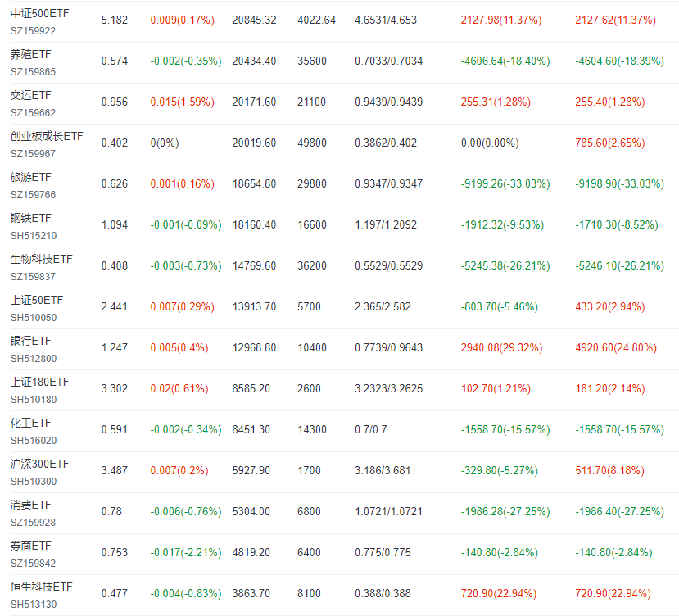This screenshot has height=616, width=679.
Task: Click cost value 0.9347/0.9347
Action: (389, 183)
